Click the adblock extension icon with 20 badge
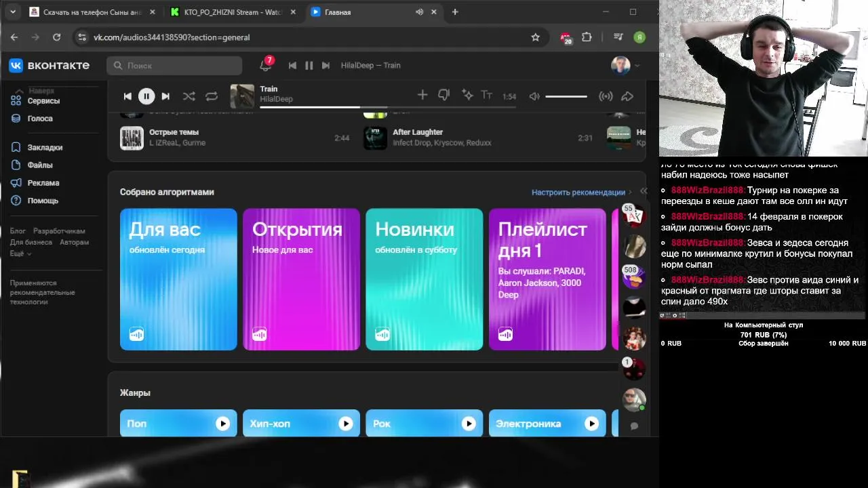The image size is (868, 488). (x=566, y=38)
